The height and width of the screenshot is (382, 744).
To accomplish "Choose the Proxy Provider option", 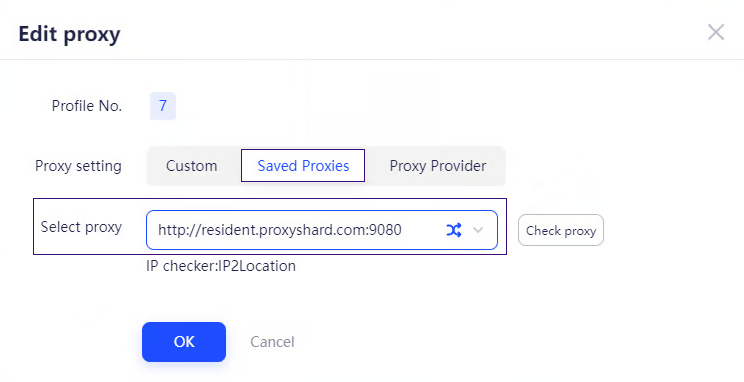I will click(x=437, y=166).
